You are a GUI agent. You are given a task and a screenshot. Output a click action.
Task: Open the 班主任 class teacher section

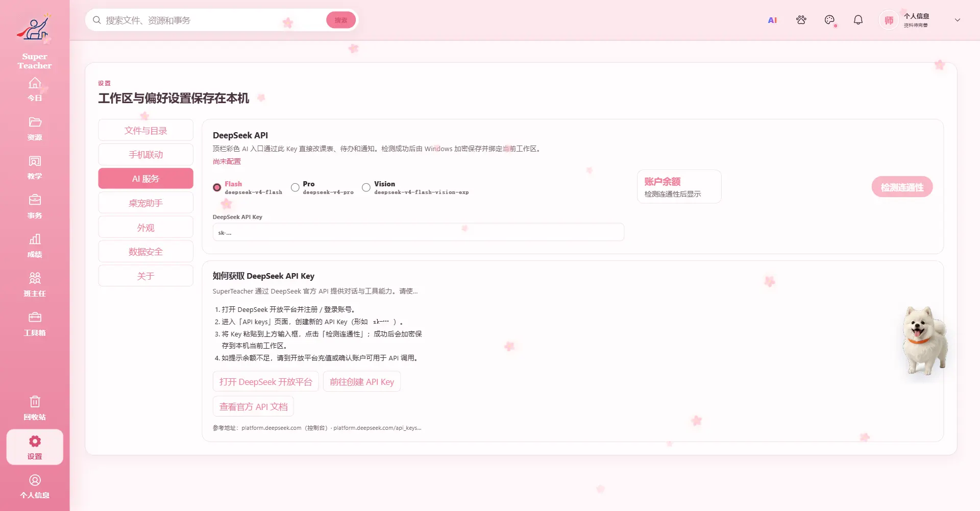[x=35, y=285]
